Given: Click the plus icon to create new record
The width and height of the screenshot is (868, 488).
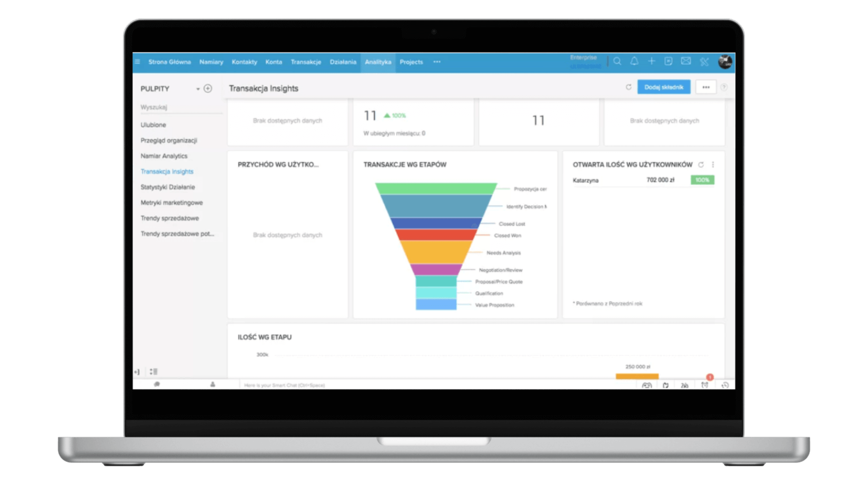Looking at the screenshot, I should coord(651,61).
